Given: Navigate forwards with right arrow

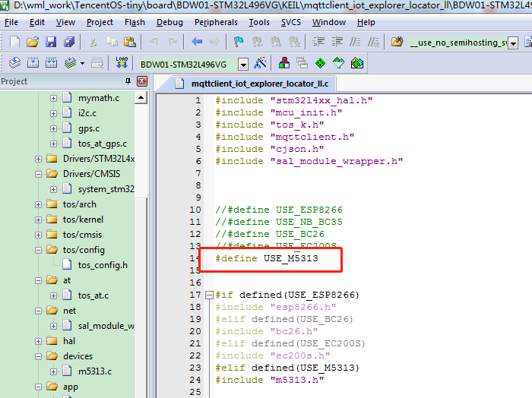Looking at the screenshot, I should click(215, 42).
